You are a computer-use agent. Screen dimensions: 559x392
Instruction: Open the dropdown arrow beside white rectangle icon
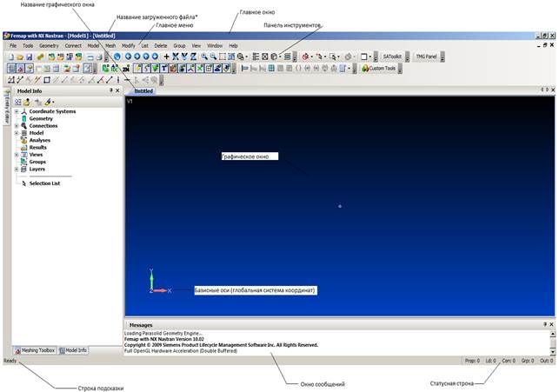coord(370,56)
